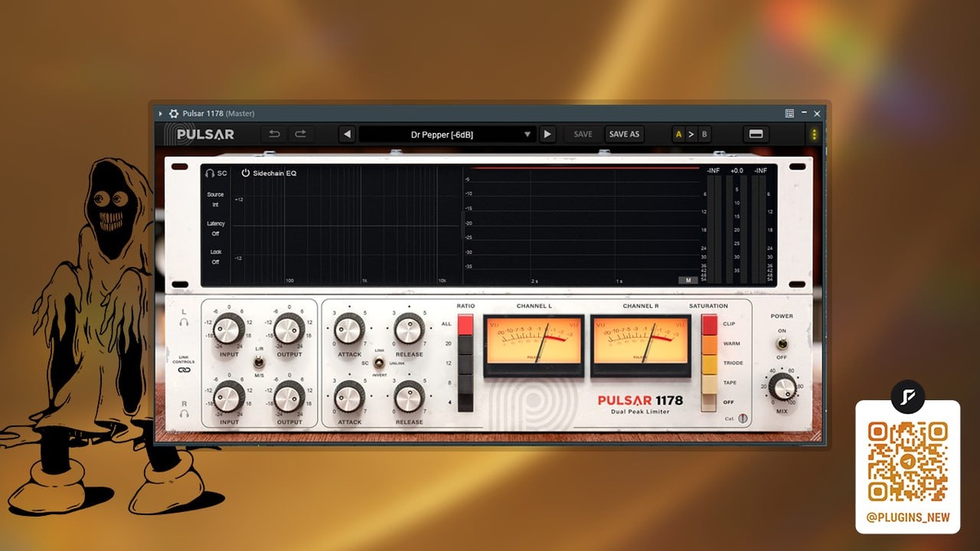Screen dimensions: 980x551
Task: Click the channel R OUTPUT knob
Action: 289,397
